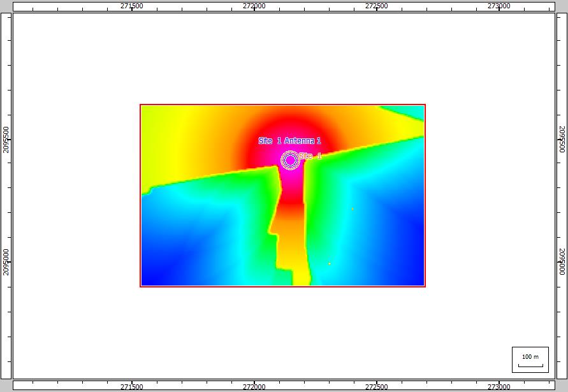Select the "Site 1 Antenna 1" label
Image resolution: width=568 pixels, height=392 pixels.
tap(289, 140)
